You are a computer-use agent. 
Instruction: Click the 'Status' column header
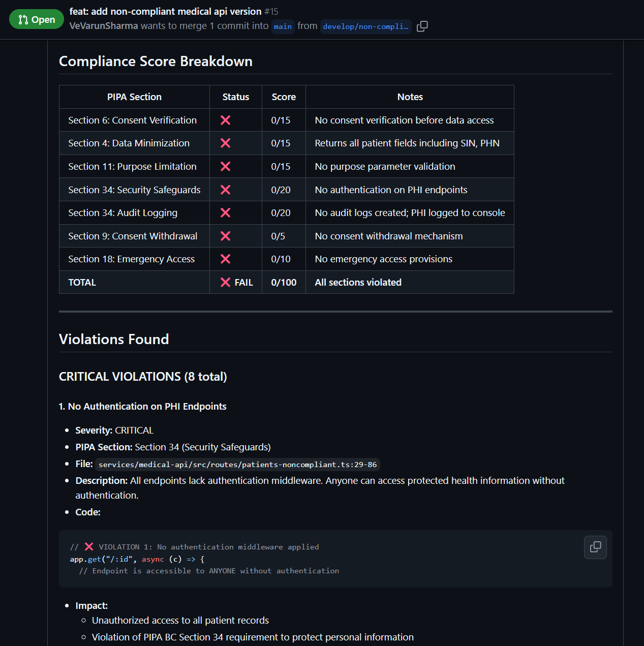236,97
